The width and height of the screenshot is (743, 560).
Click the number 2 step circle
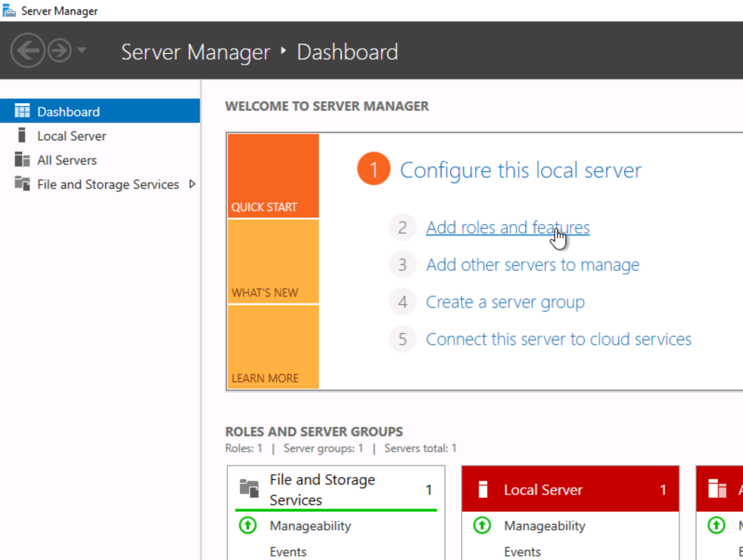(x=402, y=227)
